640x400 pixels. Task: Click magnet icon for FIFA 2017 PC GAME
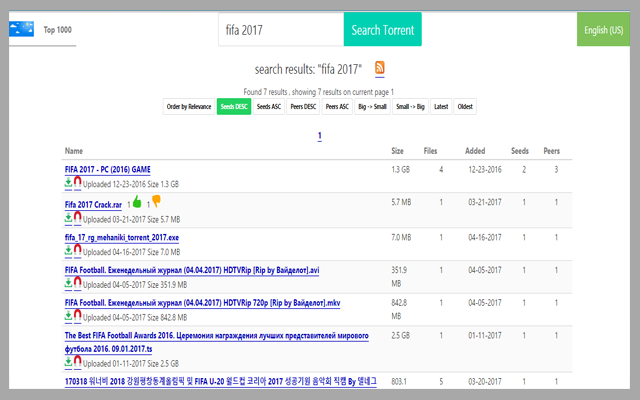(x=77, y=183)
